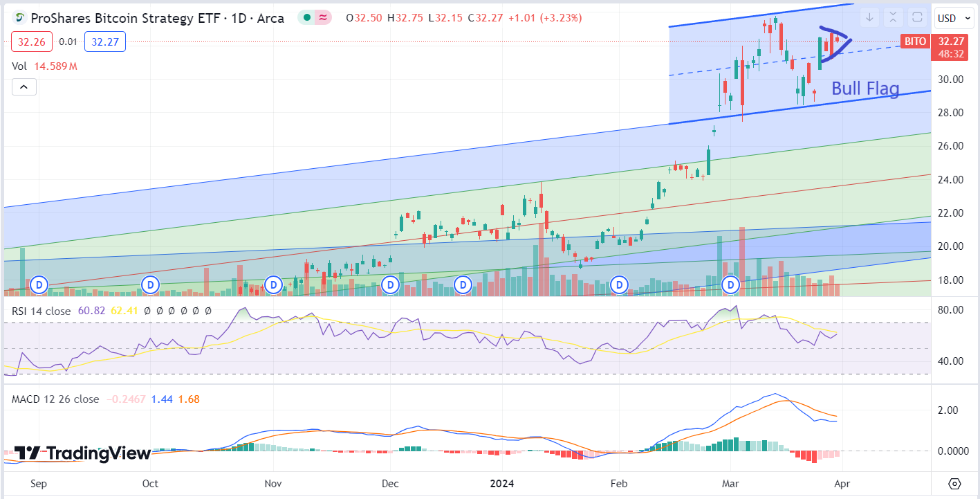Open the USD currency dropdown
The width and height of the screenshot is (980, 499).
pos(954,18)
